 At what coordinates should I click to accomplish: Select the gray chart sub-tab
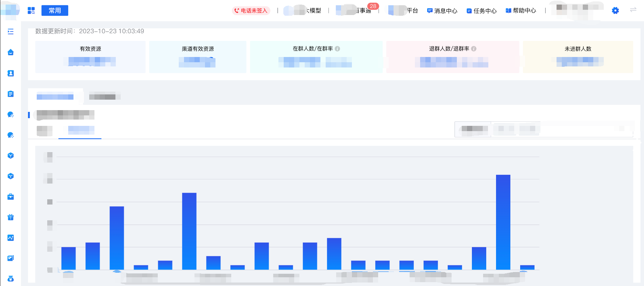(x=44, y=130)
